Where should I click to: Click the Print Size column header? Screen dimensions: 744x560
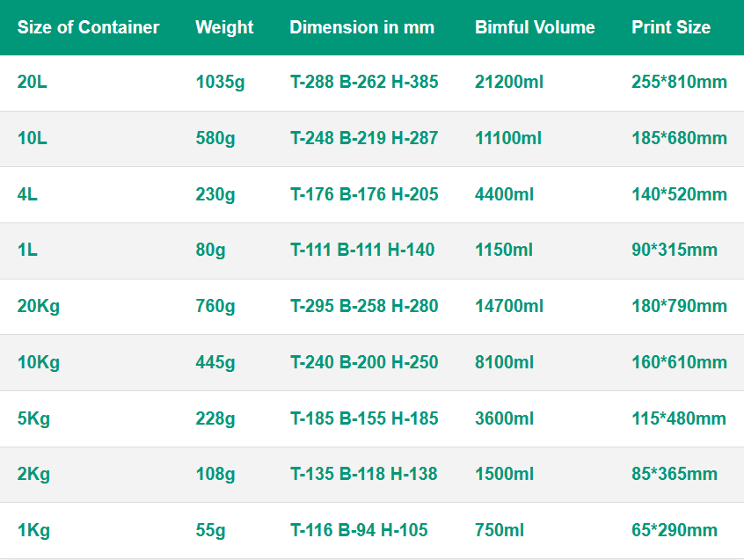(671, 27)
